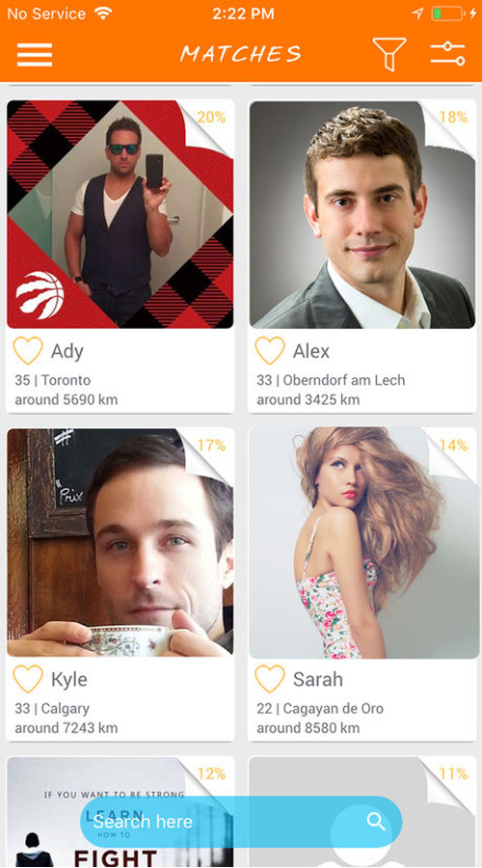
Task: Open Ady's profile photo
Action: click(x=120, y=214)
